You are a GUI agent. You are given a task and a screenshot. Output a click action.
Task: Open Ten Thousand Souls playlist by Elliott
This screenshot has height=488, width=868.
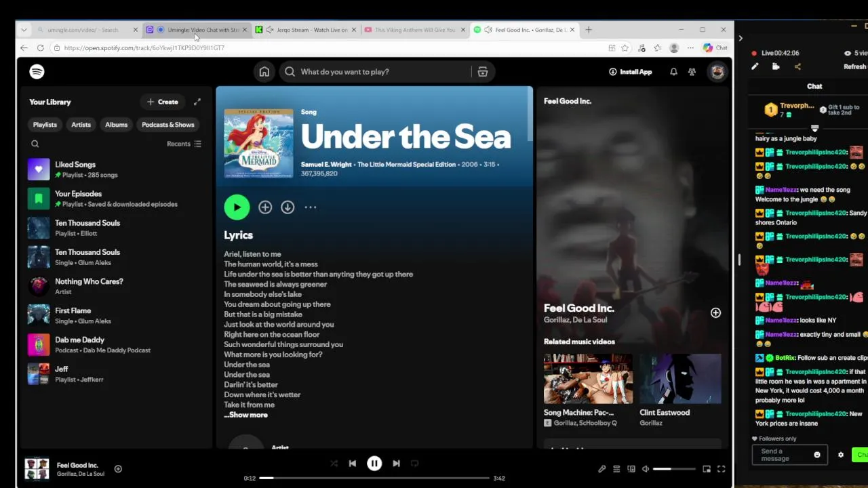click(x=115, y=228)
